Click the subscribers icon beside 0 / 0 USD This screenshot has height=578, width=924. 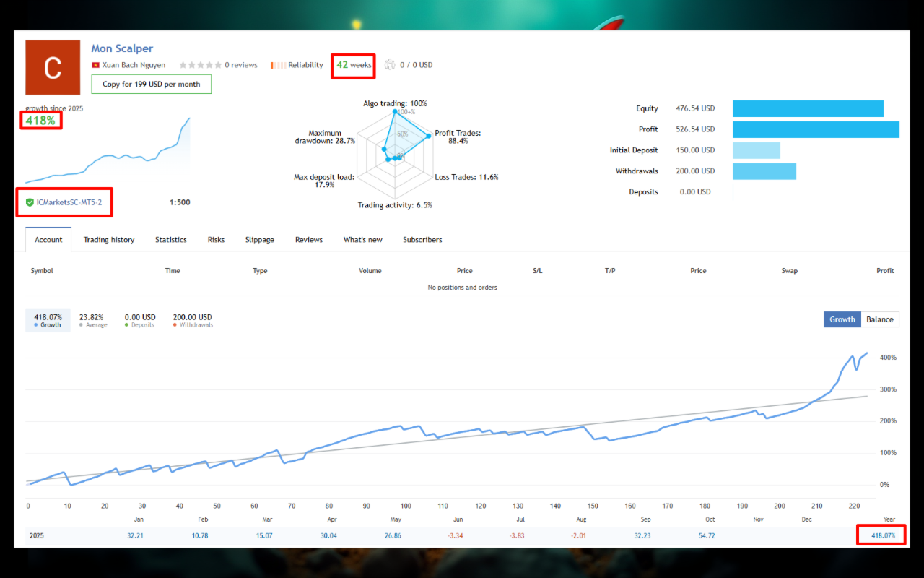[390, 64]
